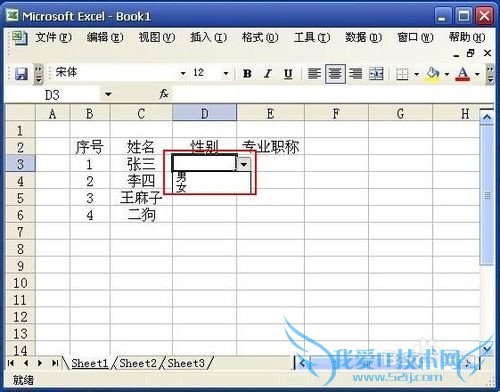The image size is (500, 392).
Task: Open the 数据(D) menu
Action: click(363, 37)
